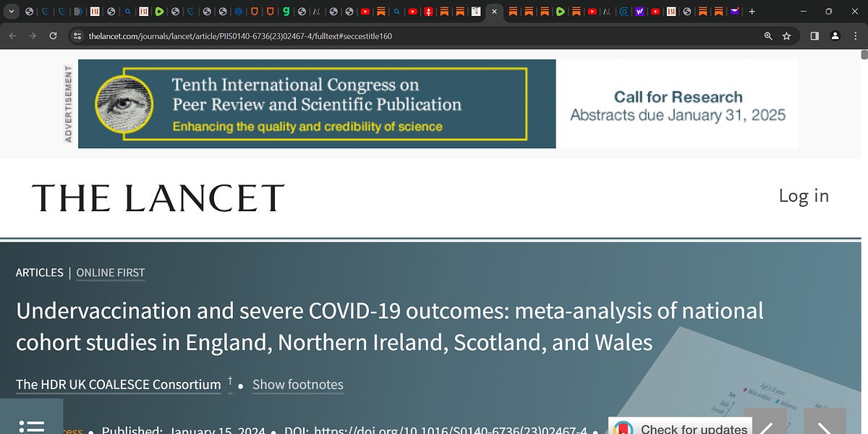Reload the Lancet article page
The width and height of the screenshot is (868, 434).
53,35
